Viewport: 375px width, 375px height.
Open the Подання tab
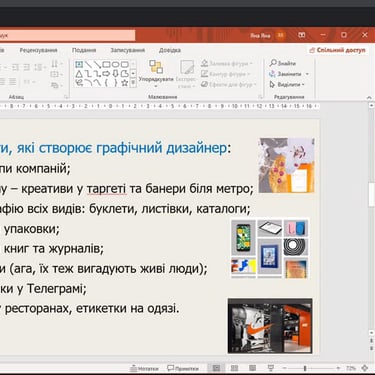pos(84,50)
